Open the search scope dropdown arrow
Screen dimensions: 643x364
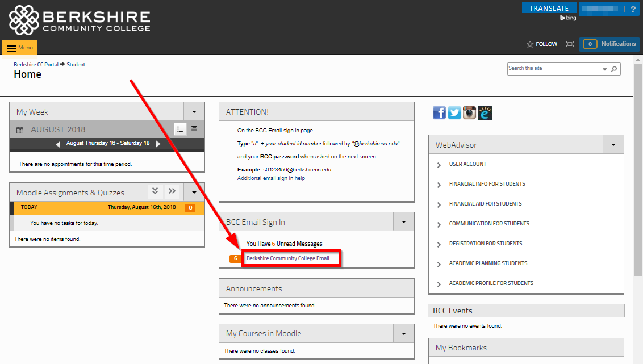point(604,69)
